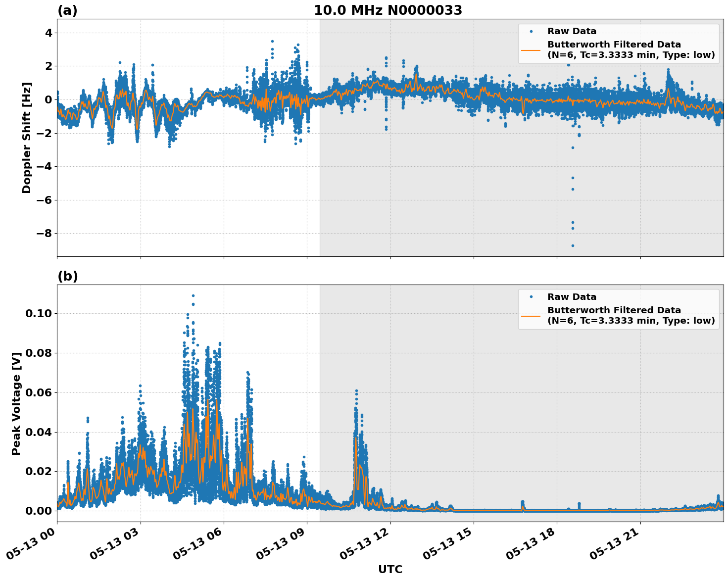This screenshot has width=728, height=580.
Task: Click the UTC axis label
Action: (x=389, y=569)
